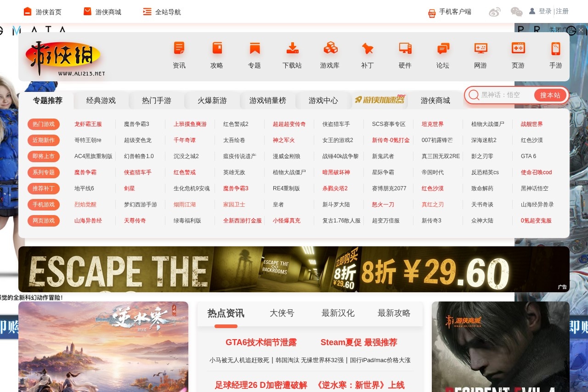Open 山海经异兽录 link

tap(537, 205)
